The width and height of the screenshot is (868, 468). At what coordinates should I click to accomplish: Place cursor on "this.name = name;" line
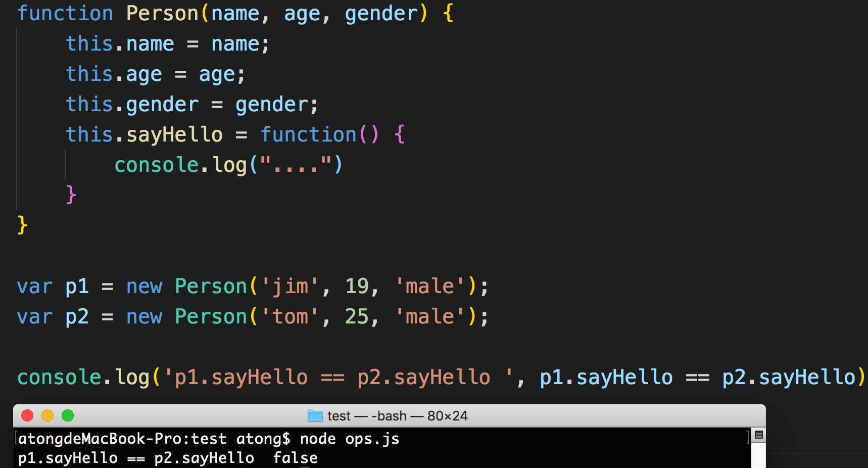point(168,44)
